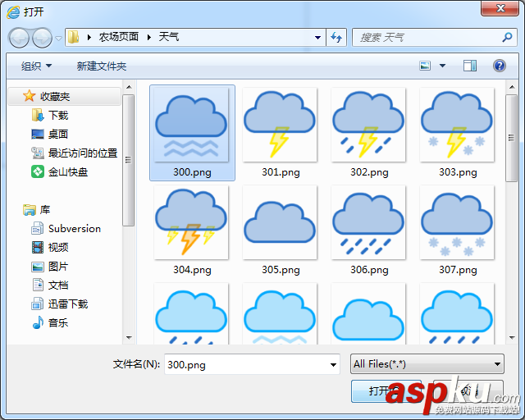Click the file list scrollbar thumb
Image resolution: width=525 pixels, height=420 pixels.
click(x=511, y=138)
